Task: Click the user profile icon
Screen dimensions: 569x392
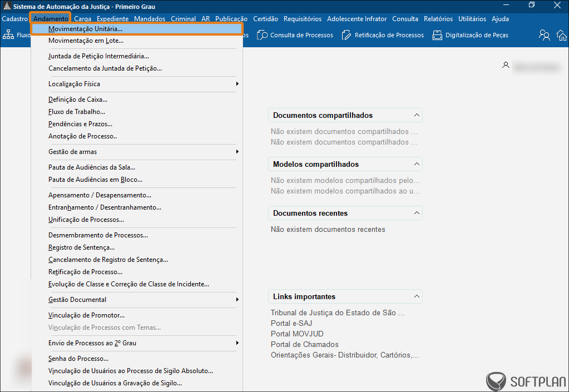Action: pos(506,65)
